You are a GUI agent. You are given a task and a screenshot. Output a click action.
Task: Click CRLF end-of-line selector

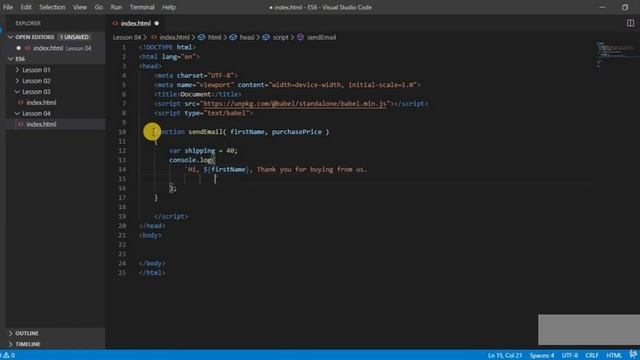(x=592, y=356)
